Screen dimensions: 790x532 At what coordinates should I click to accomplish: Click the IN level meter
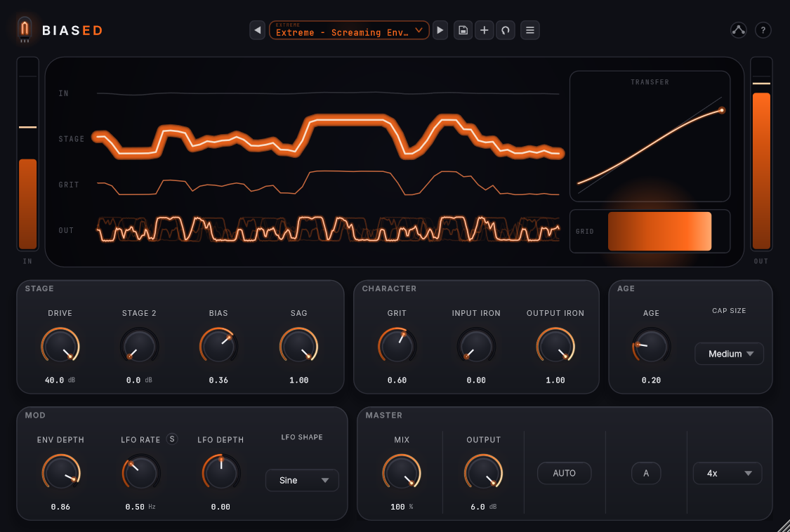[x=27, y=154]
